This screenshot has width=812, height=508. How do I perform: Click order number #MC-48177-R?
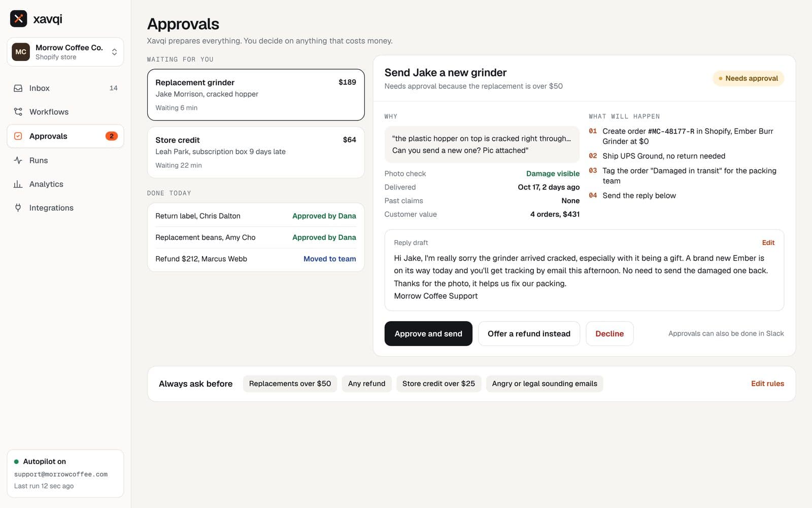pyautogui.click(x=671, y=132)
